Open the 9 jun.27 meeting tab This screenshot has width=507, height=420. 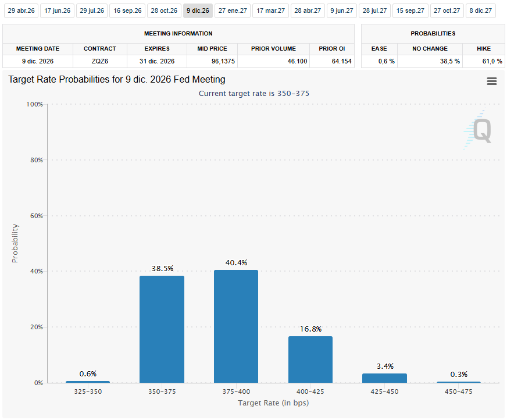click(341, 10)
